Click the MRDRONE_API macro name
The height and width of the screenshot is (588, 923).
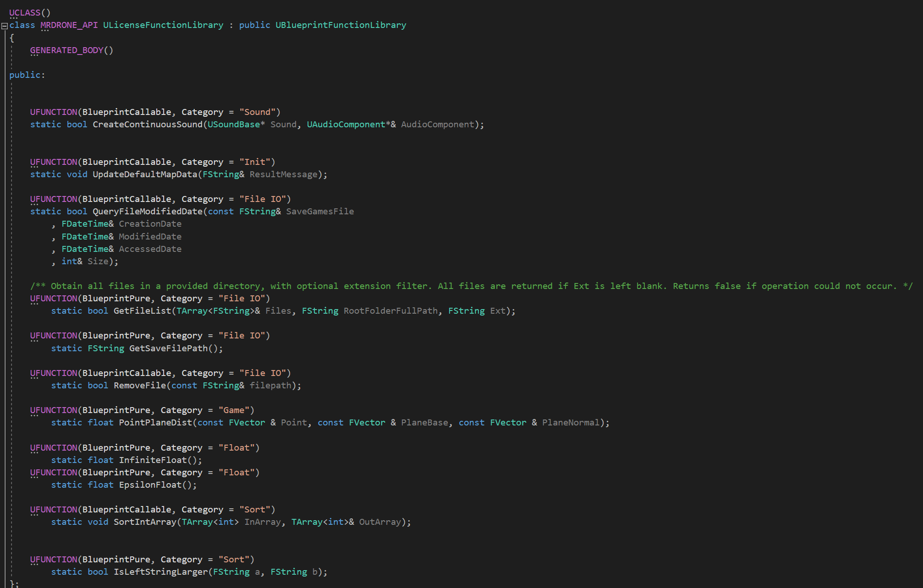point(69,25)
